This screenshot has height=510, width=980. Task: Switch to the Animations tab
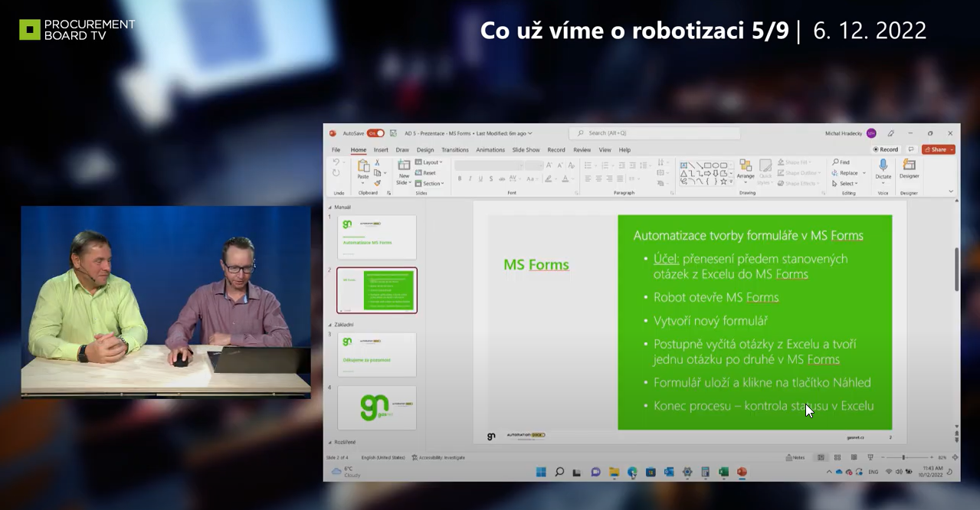490,150
